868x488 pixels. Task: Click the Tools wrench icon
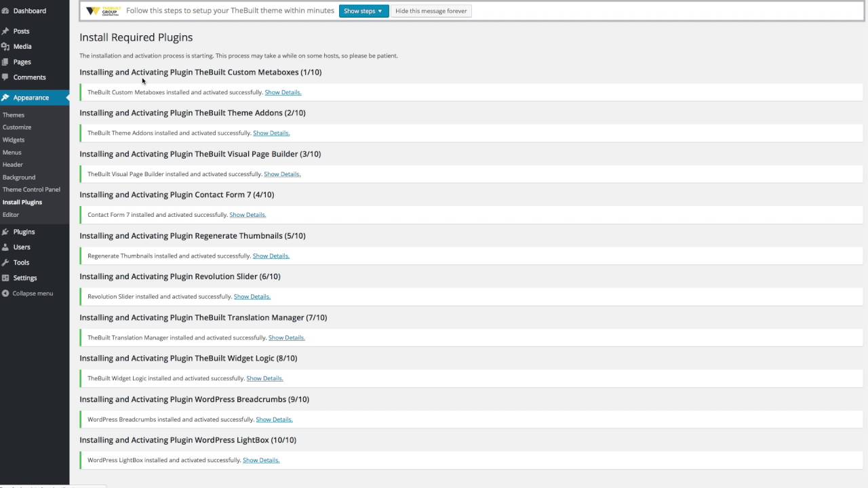click(5, 262)
